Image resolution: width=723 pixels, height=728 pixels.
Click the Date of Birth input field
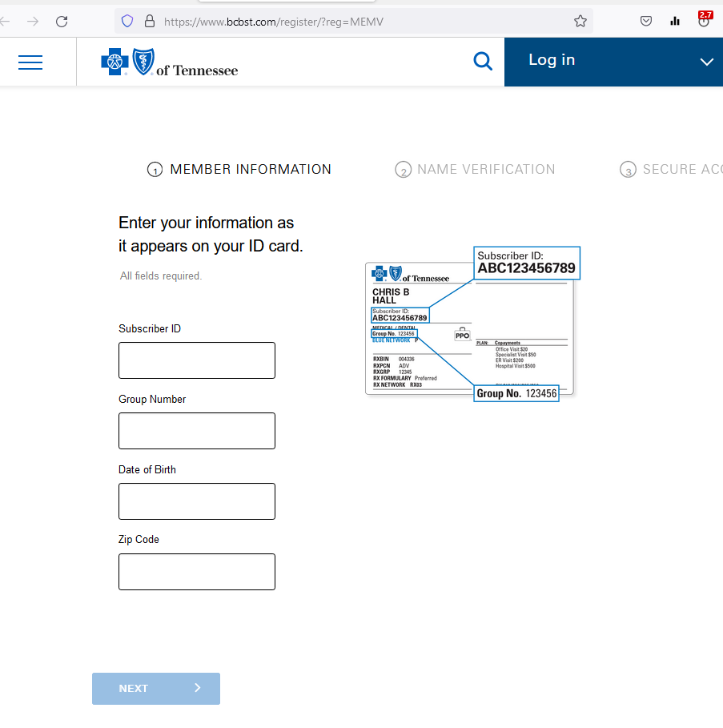click(196, 501)
